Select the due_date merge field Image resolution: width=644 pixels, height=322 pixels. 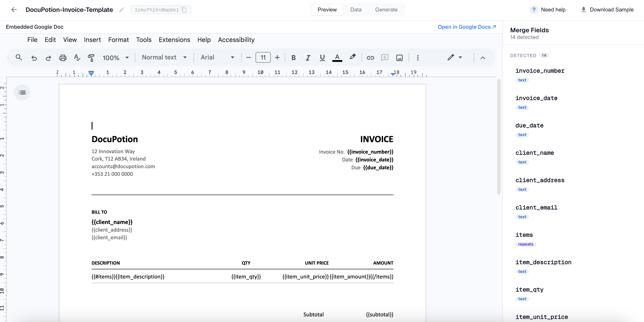tap(529, 126)
